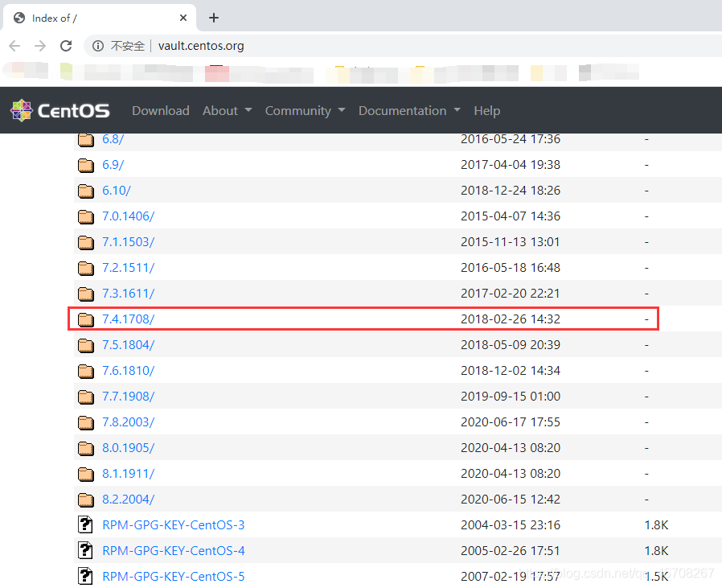Open the 6.9/ directory link
The height and width of the screenshot is (588, 722).
113,165
